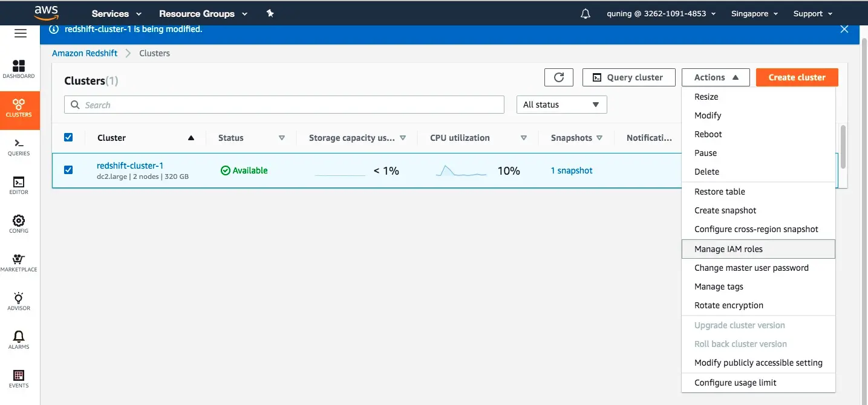868x405 pixels.
Task: Select Change master user password
Action: [759, 268]
